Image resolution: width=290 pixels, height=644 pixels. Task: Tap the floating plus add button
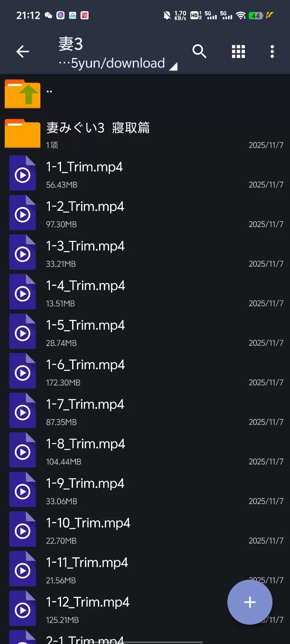tap(250, 602)
